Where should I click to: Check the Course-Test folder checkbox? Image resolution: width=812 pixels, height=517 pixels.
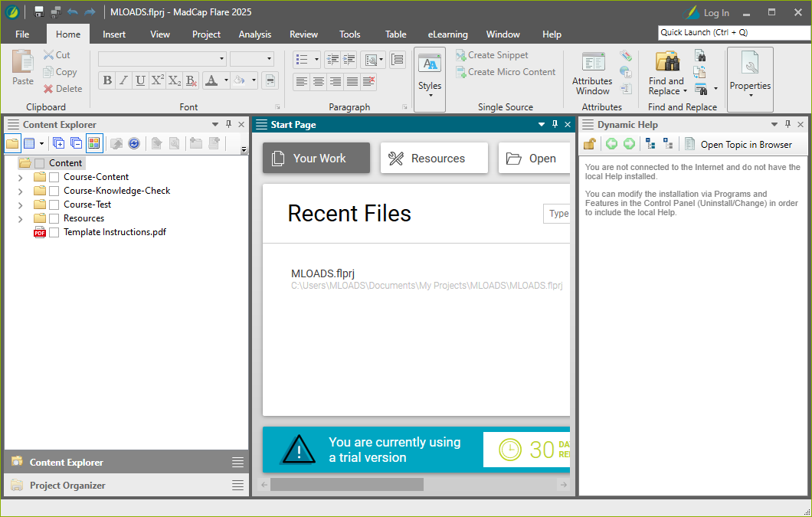tap(54, 205)
